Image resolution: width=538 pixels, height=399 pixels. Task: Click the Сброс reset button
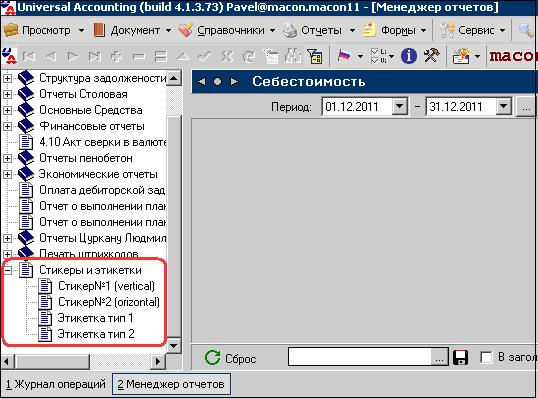(231, 358)
